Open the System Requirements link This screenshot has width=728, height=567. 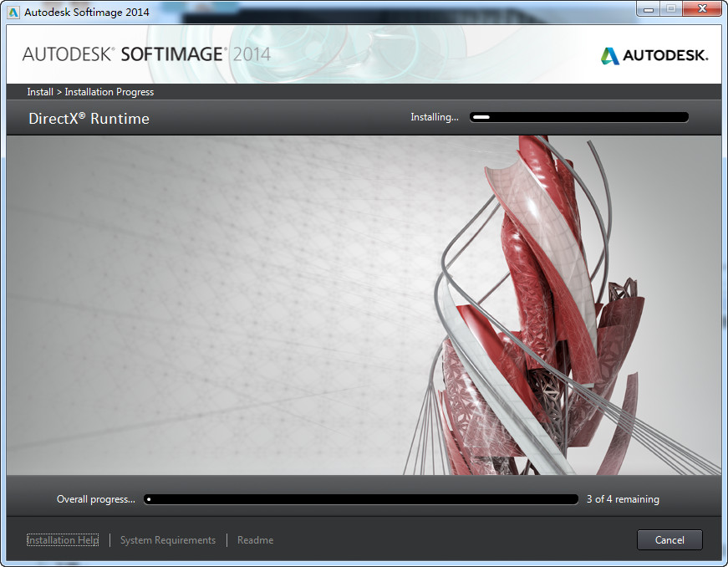(168, 540)
